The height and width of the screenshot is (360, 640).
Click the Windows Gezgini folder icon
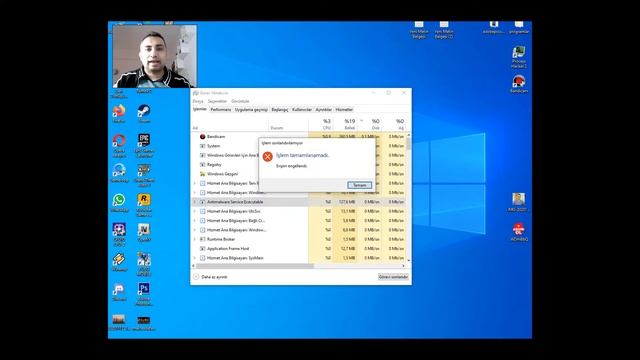click(202, 174)
